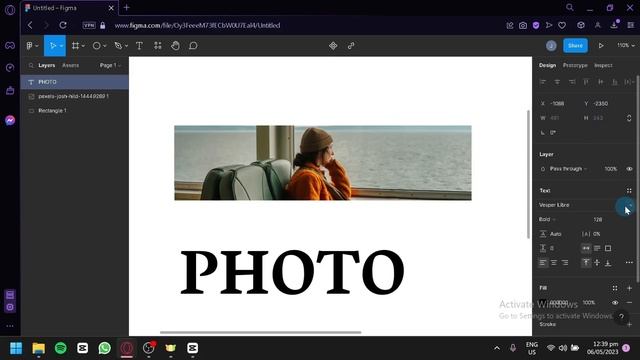Screen dimensions: 640x360
Task: Select the Frame tool
Action: click(76, 46)
